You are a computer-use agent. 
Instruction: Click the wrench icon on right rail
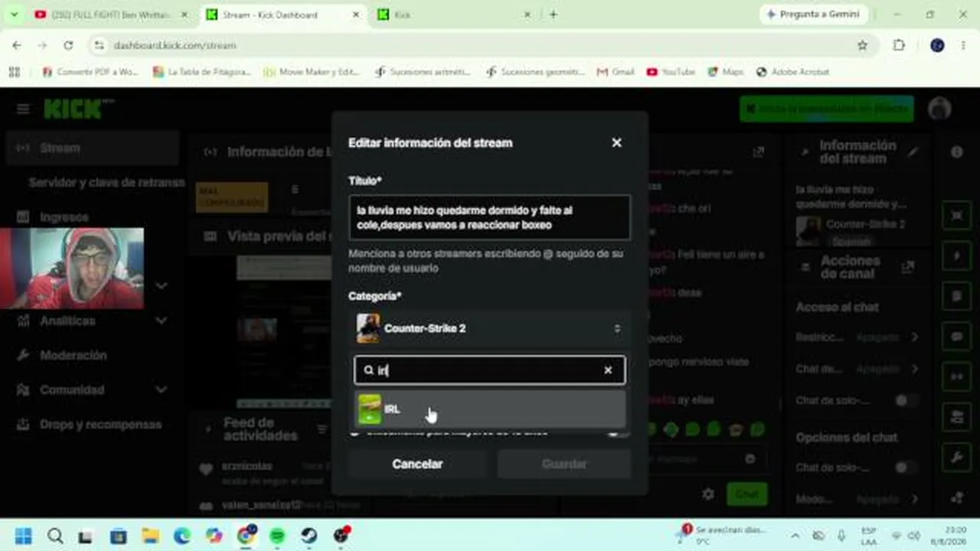(x=957, y=458)
